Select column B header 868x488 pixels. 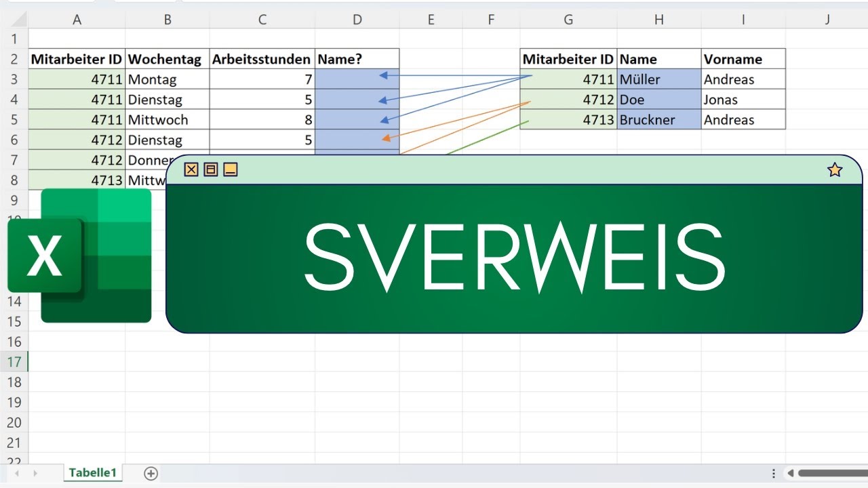coord(167,20)
